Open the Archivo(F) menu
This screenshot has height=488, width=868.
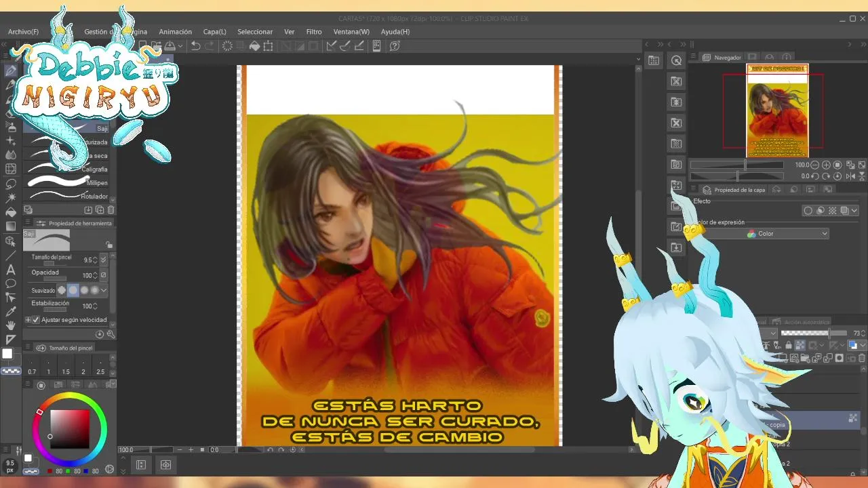tap(23, 32)
